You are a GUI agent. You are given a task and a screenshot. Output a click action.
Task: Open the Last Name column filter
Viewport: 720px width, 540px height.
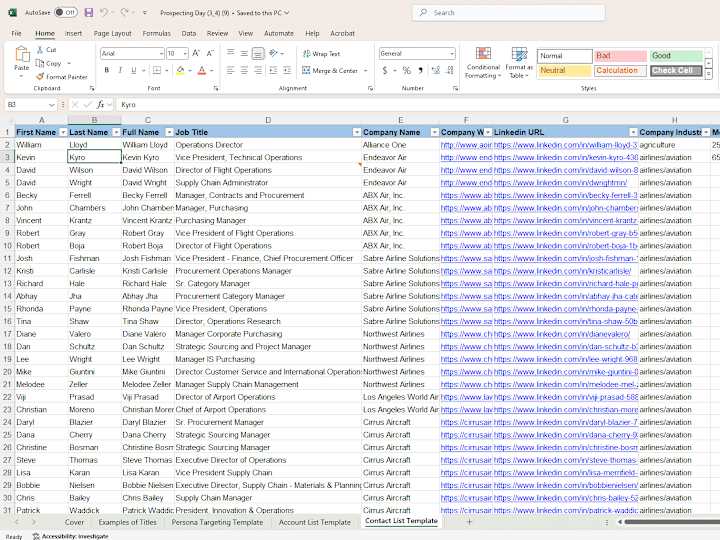[116, 132]
